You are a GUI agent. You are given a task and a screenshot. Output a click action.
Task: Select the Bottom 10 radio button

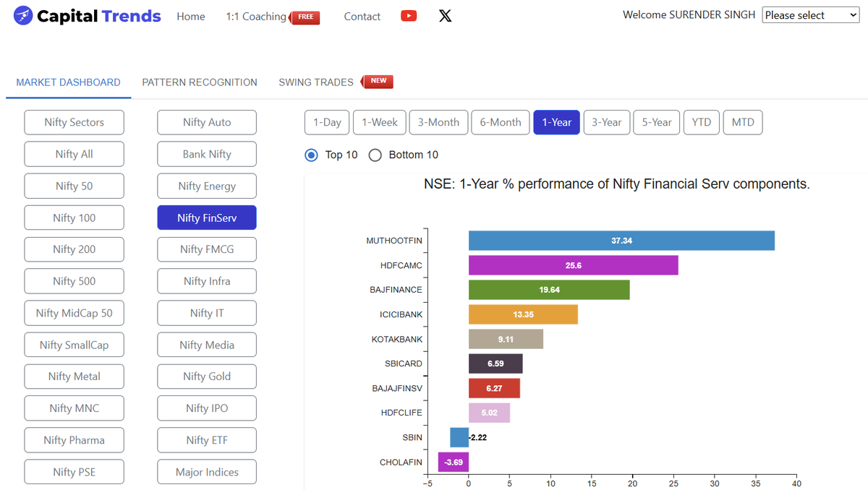click(x=375, y=155)
